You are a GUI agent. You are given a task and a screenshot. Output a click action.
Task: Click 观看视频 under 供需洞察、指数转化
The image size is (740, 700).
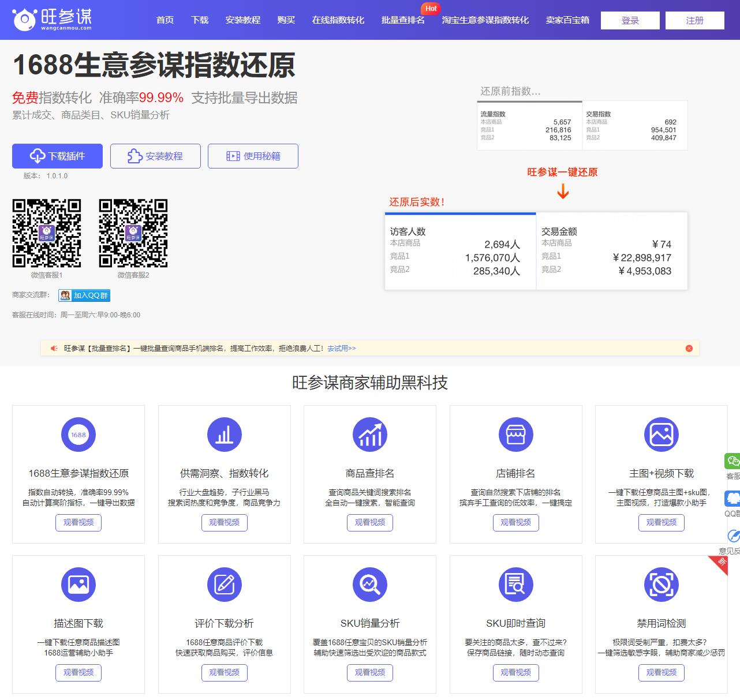coord(225,523)
